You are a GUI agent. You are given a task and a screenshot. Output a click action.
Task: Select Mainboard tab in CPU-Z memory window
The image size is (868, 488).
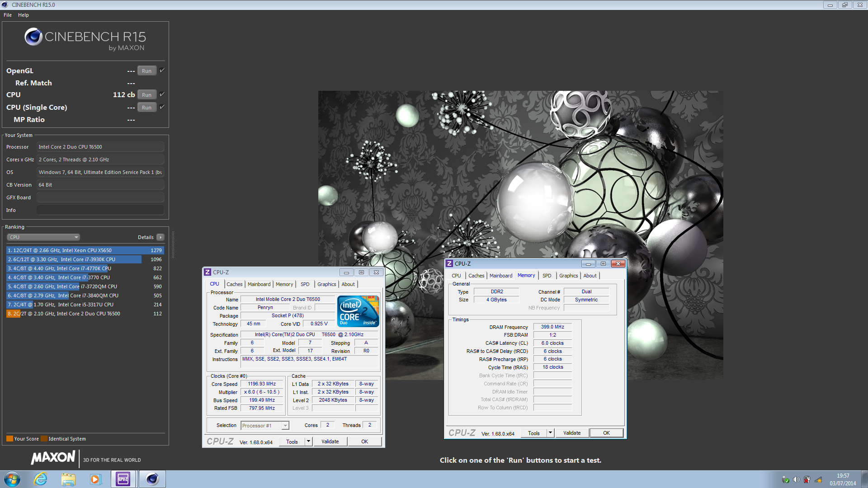(x=501, y=276)
